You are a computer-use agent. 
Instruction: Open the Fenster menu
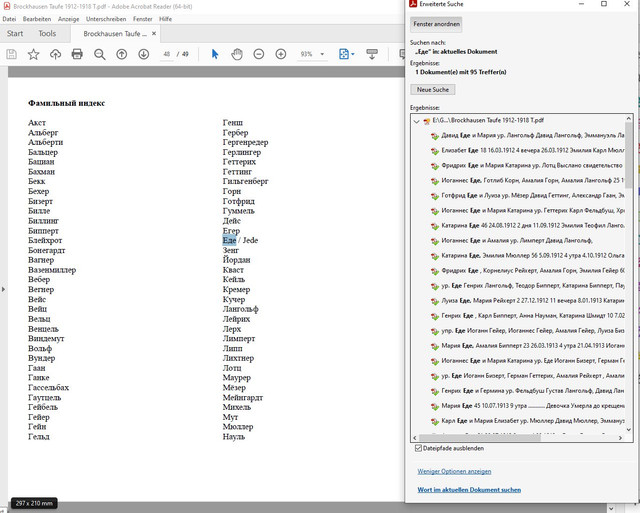click(x=142, y=19)
